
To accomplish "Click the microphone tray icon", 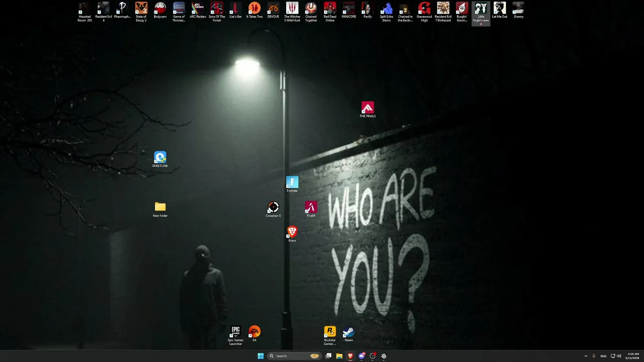I will tap(594, 356).
